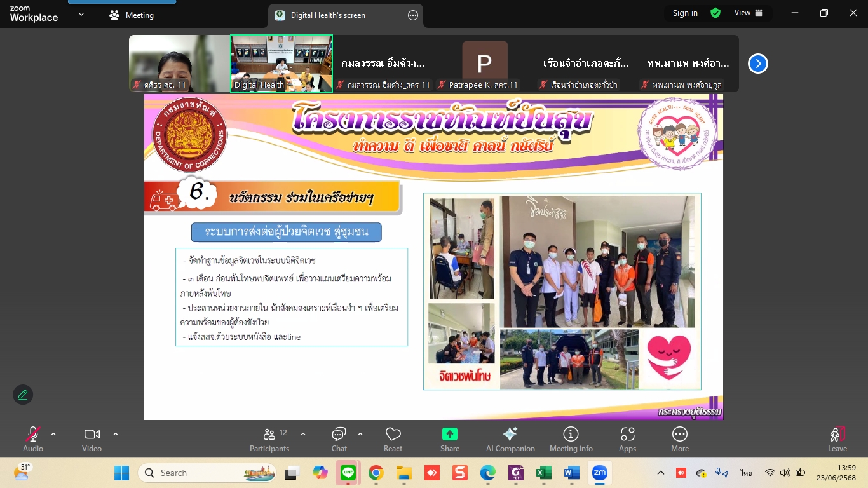Open the Chat panel
868x488 pixels.
pos(339,439)
